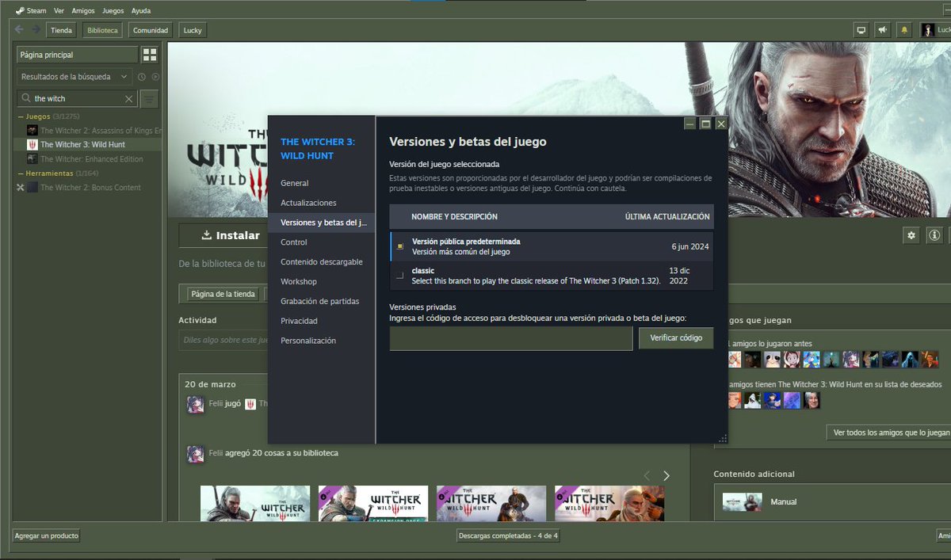Click previous arrow in activity carousel

[x=647, y=475]
